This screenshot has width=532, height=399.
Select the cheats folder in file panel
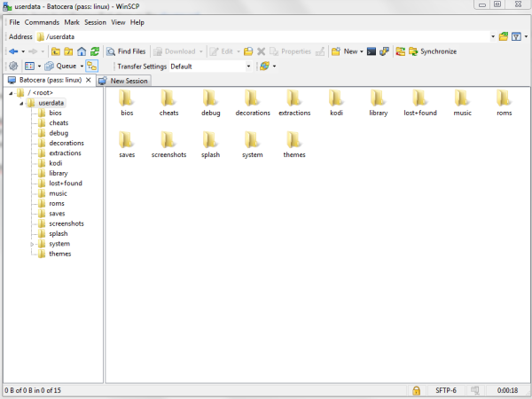tap(168, 103)
